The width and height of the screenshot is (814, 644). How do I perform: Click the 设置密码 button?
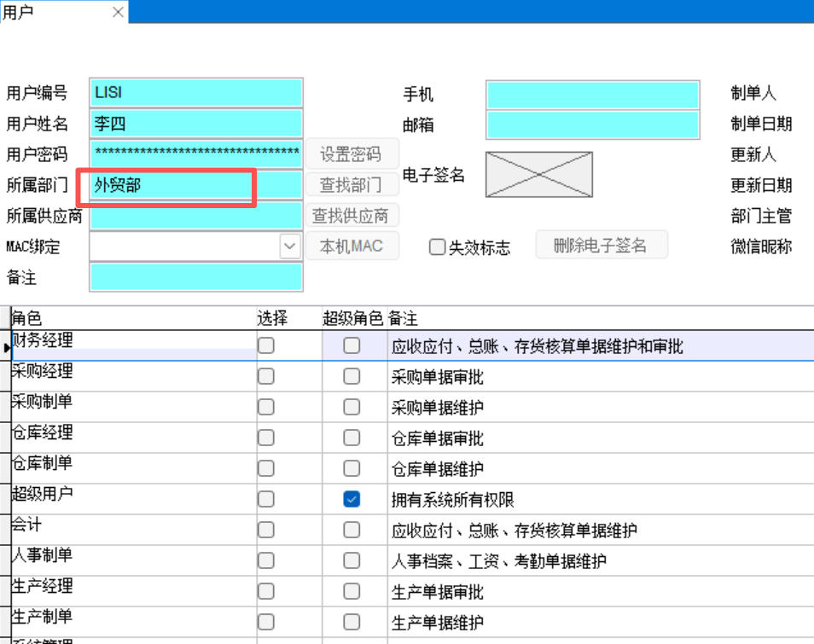coord(351,154)
